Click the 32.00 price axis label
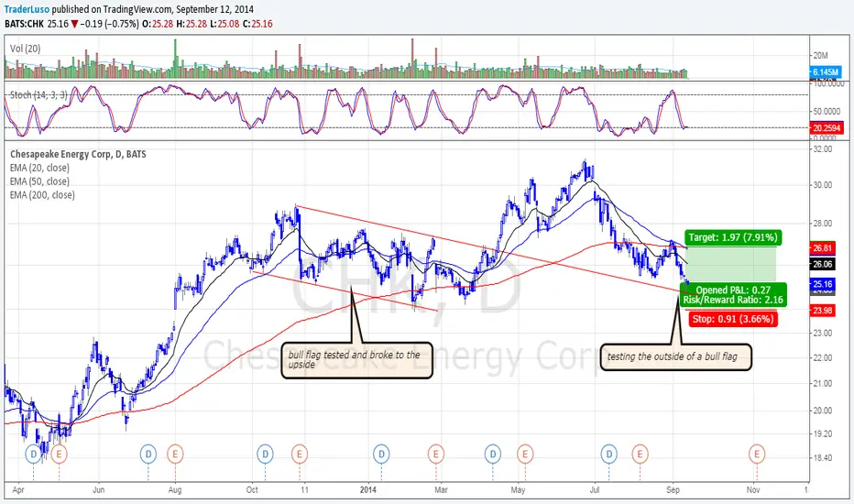This screenshot has height=504, width=854. tap(823, 149)
